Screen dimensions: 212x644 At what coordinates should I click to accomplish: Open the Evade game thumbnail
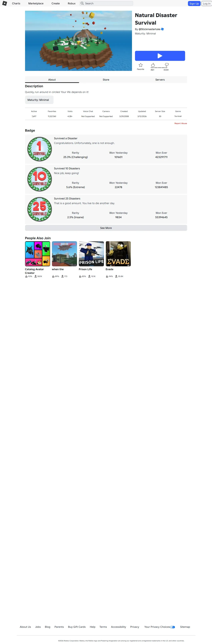coord(118,254)
